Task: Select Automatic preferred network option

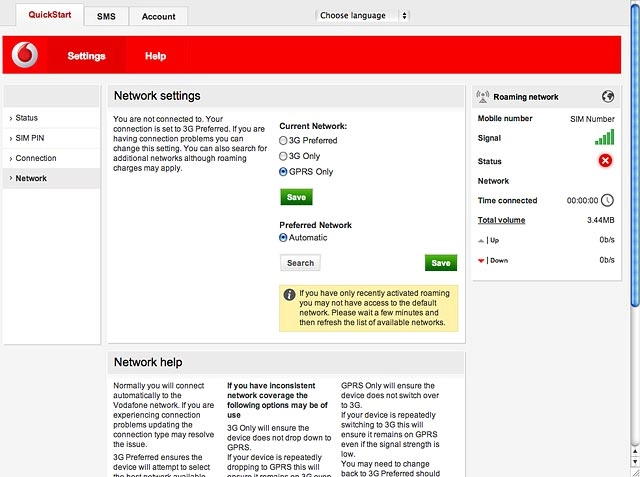Action: [x=283, y=237]
